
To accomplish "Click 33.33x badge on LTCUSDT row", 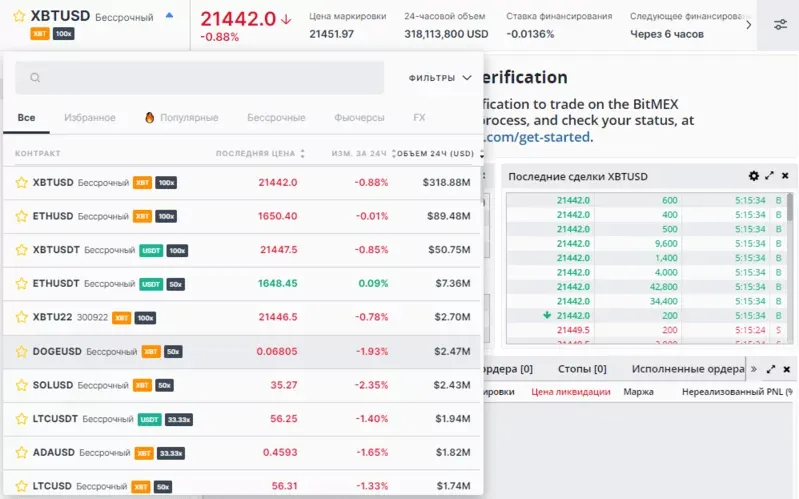I will 178,419.
